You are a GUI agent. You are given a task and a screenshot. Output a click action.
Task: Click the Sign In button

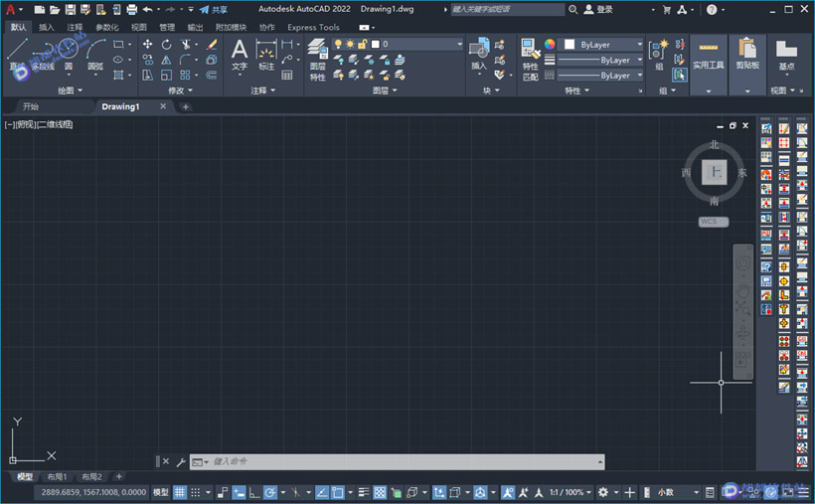pyautogui.click(x=598, y=9)
